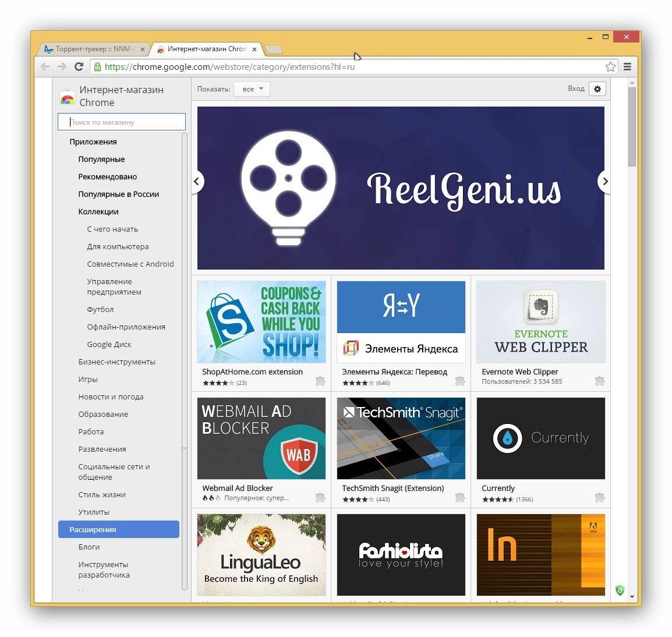This screenshot has width=672, height=637.
Task: Browse the Новости и погода category
Action: point(111,397)
